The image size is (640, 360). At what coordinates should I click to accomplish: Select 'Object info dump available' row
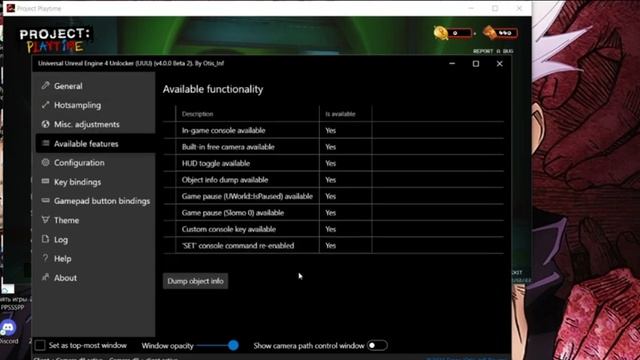[333, 180]
